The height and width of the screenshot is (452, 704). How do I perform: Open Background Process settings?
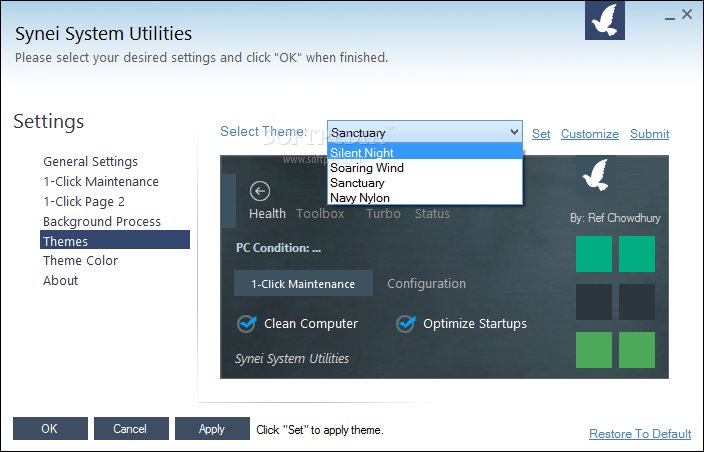tap(102, 221)
